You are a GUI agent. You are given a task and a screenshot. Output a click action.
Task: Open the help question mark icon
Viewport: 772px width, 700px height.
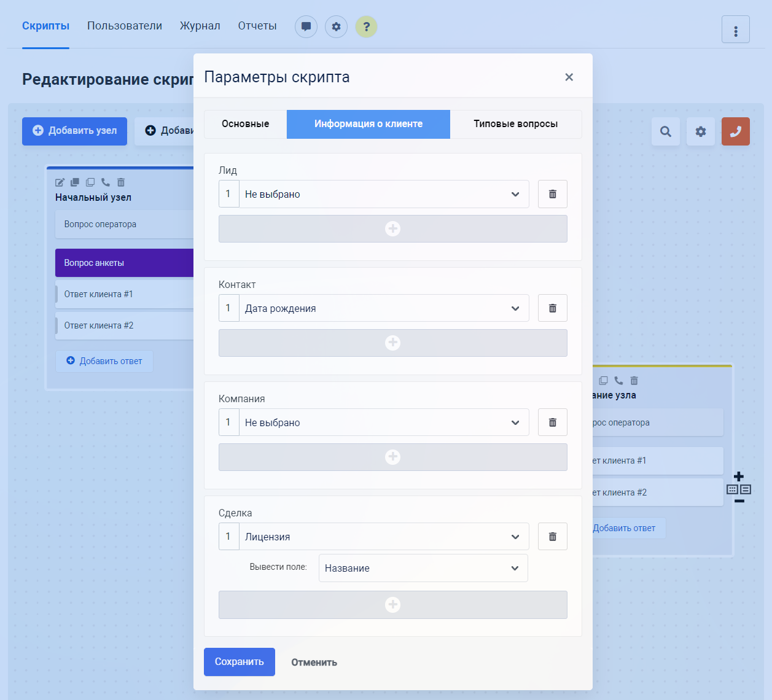point(366,26)
